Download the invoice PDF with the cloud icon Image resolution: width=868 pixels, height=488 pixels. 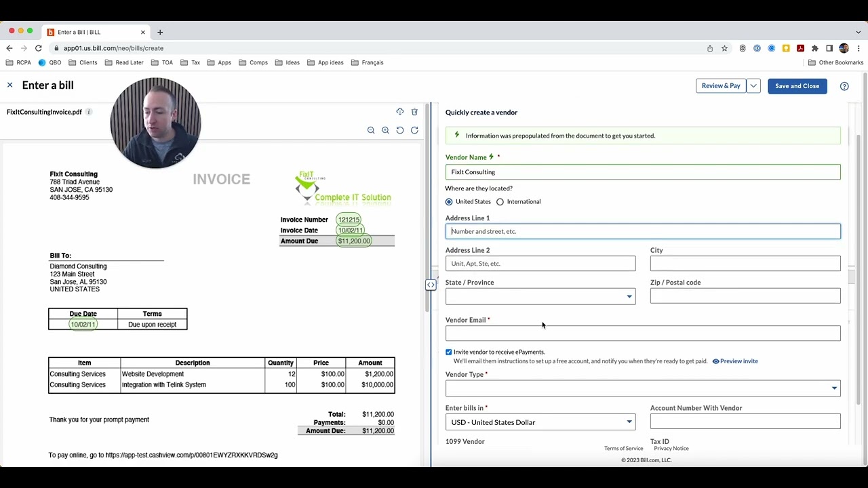point(399,112)
